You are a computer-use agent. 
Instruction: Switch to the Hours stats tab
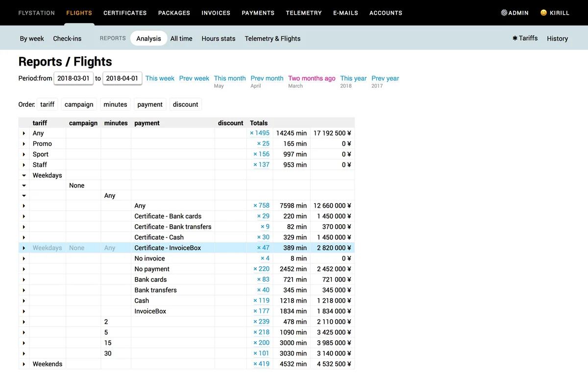click(218, 38)
